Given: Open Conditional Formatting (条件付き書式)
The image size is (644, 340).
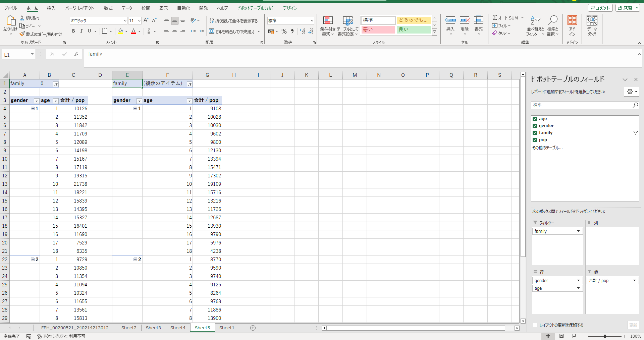Looking at the screenshot, I should (x=327, y=25).
